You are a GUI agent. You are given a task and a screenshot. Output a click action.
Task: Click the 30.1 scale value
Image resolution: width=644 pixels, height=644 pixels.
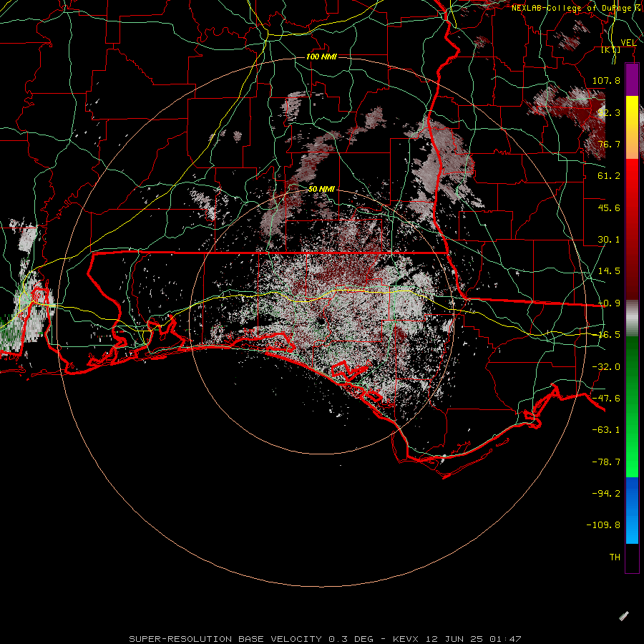(609, 240)
